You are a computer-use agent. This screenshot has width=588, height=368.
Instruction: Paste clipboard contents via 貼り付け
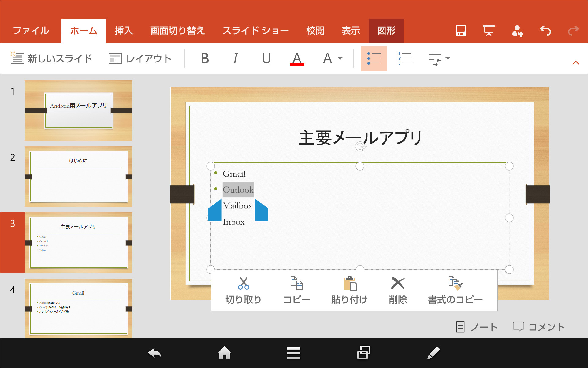pyautogui.click(x=349, y=290)
